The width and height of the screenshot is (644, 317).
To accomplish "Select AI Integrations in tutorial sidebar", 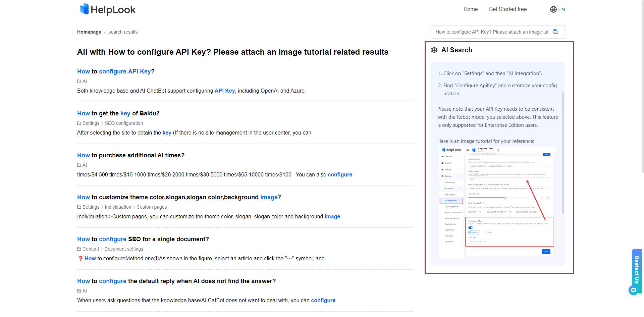I will (451, 201).
